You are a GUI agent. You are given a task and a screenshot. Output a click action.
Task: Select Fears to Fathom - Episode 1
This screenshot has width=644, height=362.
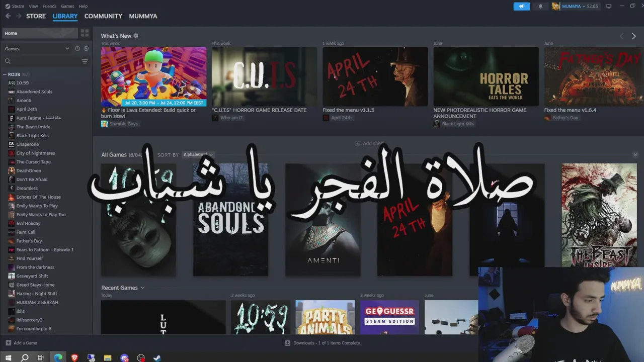click(45, 250)
